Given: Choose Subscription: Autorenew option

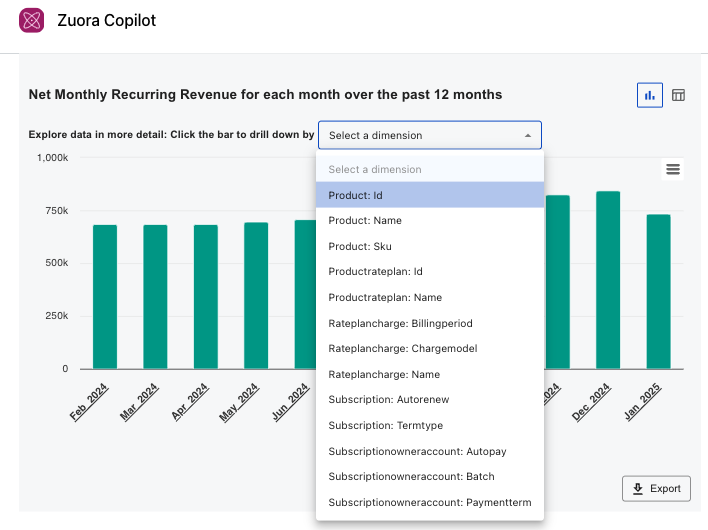Looking at the screenshot, I should (430, 400).
